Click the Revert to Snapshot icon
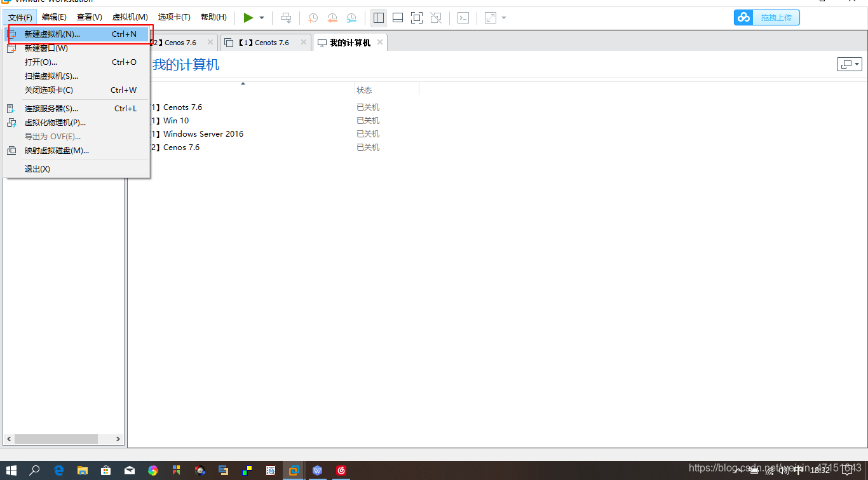 (x=332, y=18)
